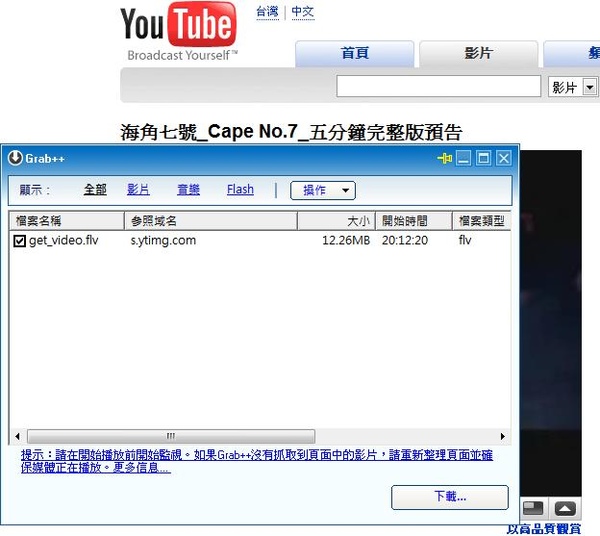Sort by 大小 column header
The image size is (600, 536).
[337, 221]
